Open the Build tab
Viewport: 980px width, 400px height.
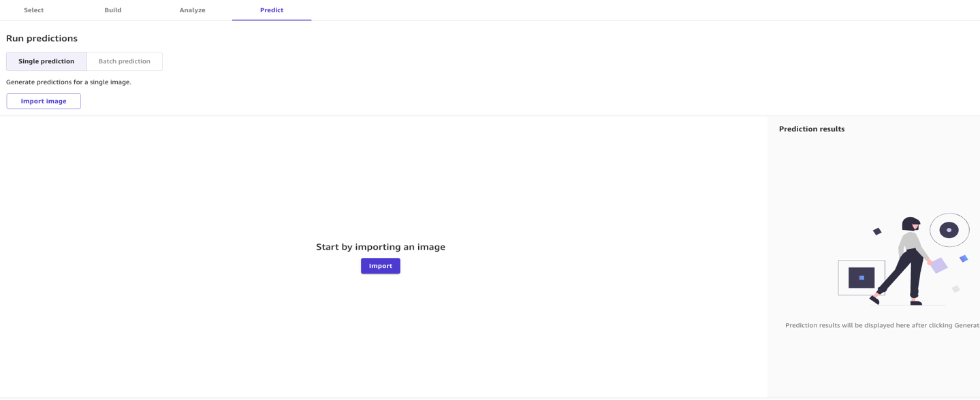113,10
